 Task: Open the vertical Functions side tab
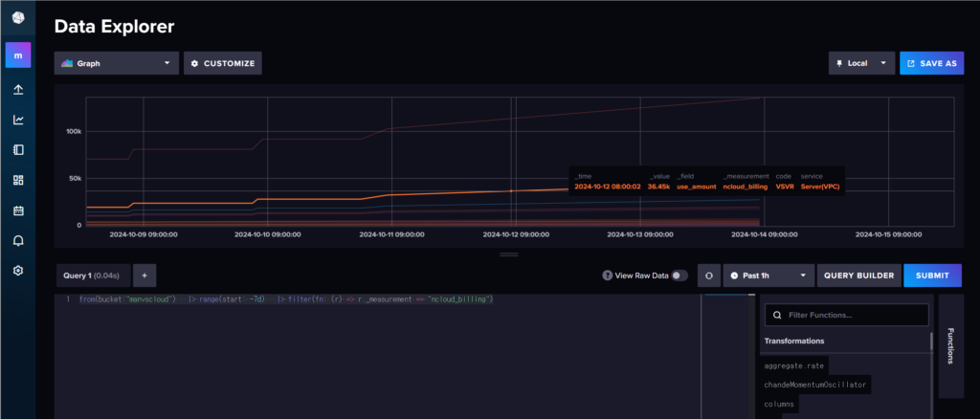coord(950,344)
